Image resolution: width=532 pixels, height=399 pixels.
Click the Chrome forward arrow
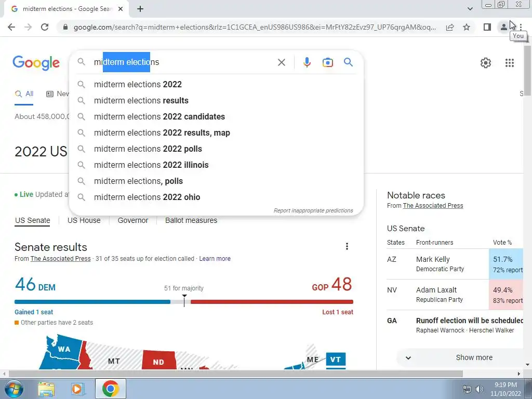(28, 27)
